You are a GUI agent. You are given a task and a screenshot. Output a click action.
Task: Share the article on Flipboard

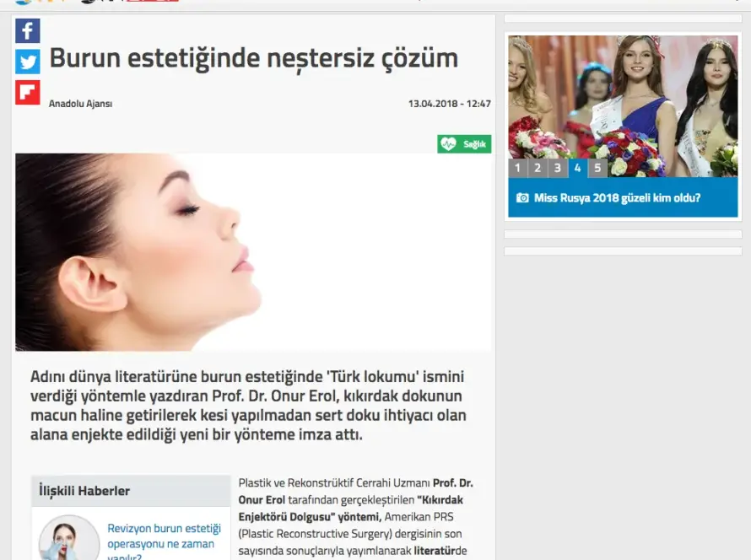[x=28, y=92]
